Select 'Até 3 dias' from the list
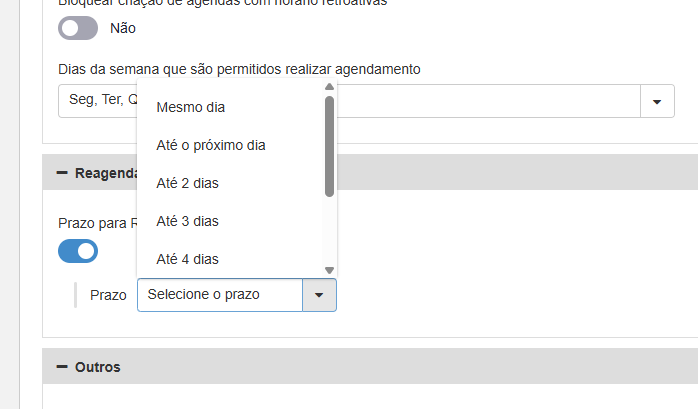 (188, 221)
